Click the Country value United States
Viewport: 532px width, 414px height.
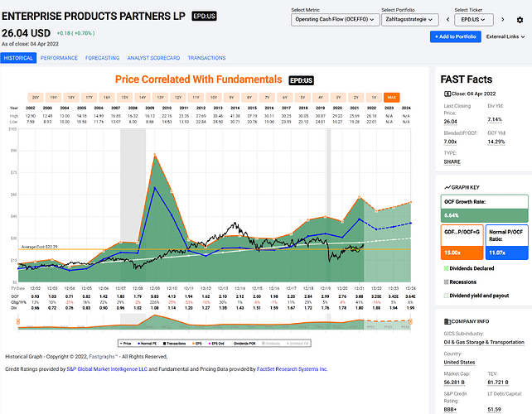(x=459, y=363)
